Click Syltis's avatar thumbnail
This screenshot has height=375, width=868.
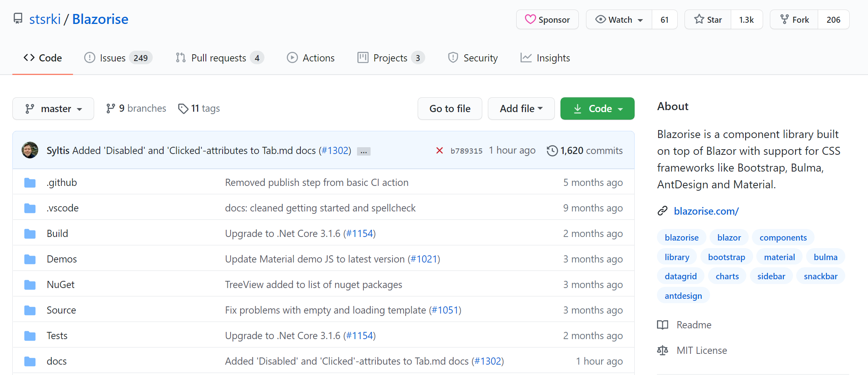pos(30,150)
